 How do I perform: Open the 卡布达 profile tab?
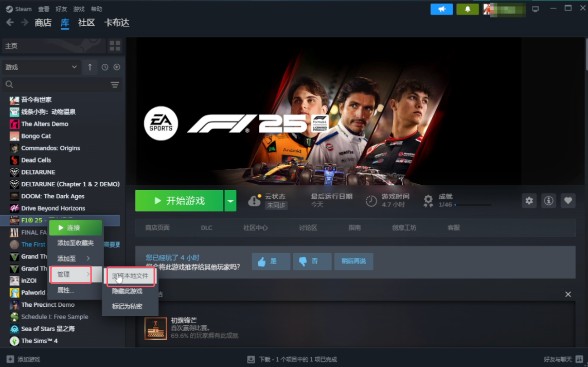(117, 23)
